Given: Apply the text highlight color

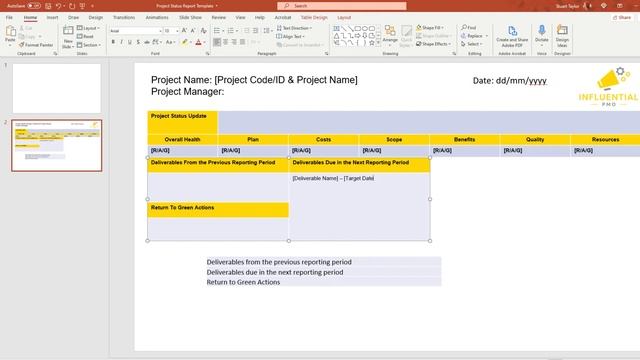Looking at the screenshot, I should (x=184, y=42).
